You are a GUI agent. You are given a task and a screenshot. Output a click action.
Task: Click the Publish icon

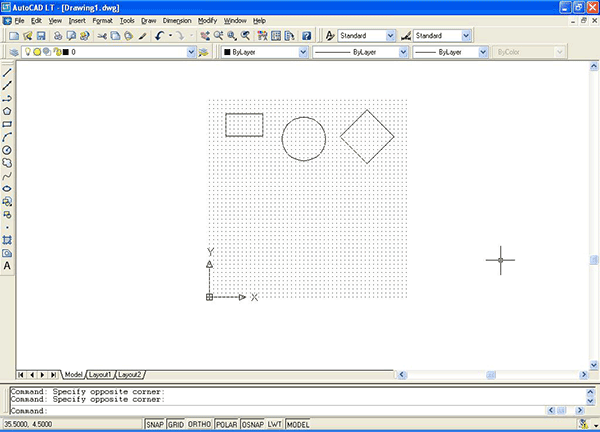click(x=85, y=36)
